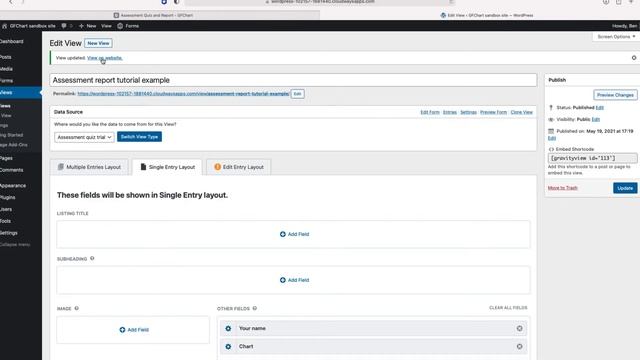The image size is (640, 360).
Task: Open Appearance in the sidebar
Action: point(13,186)
